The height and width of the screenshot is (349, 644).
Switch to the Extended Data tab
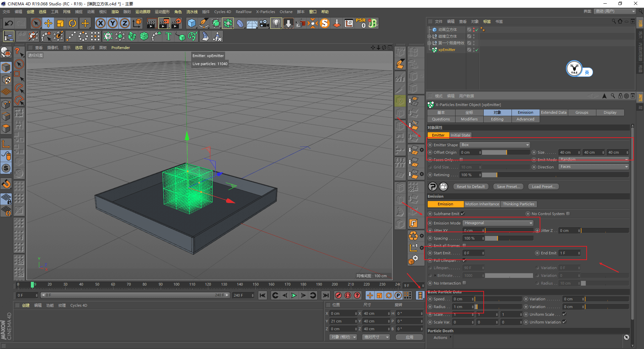point(553,112)
